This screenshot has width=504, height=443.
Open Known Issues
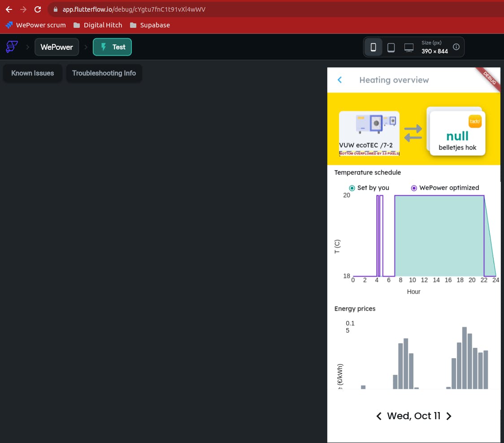coord(32,73)
